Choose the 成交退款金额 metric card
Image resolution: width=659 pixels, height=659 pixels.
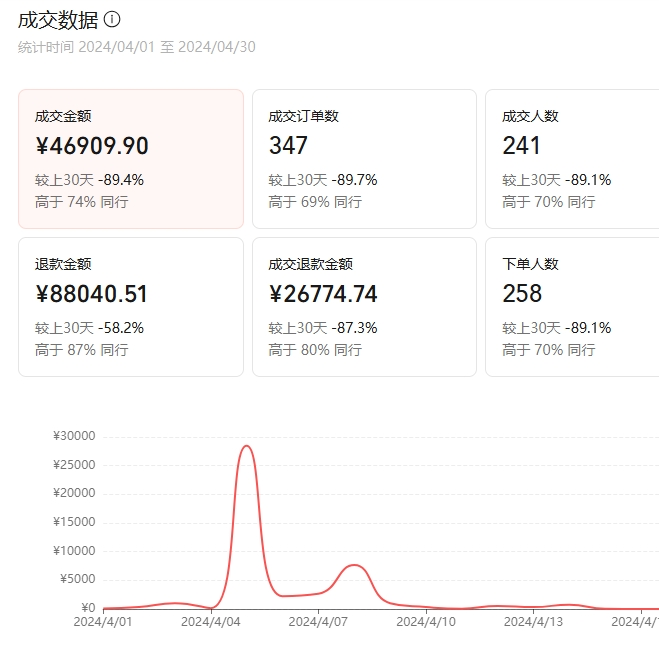364,306
